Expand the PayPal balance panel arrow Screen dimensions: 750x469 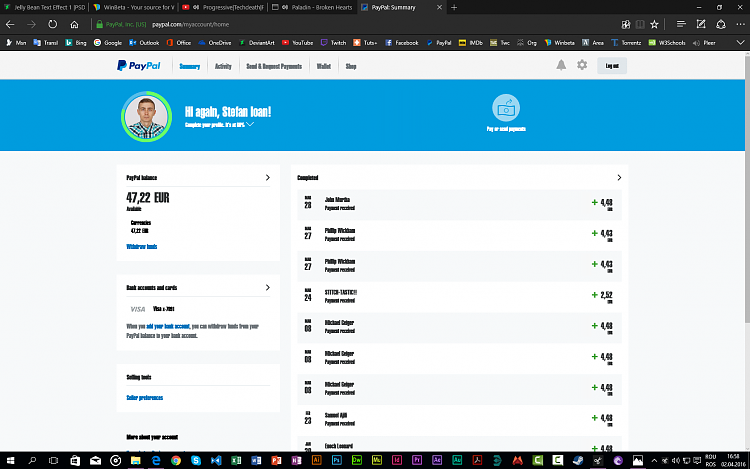tap(268, 177)
